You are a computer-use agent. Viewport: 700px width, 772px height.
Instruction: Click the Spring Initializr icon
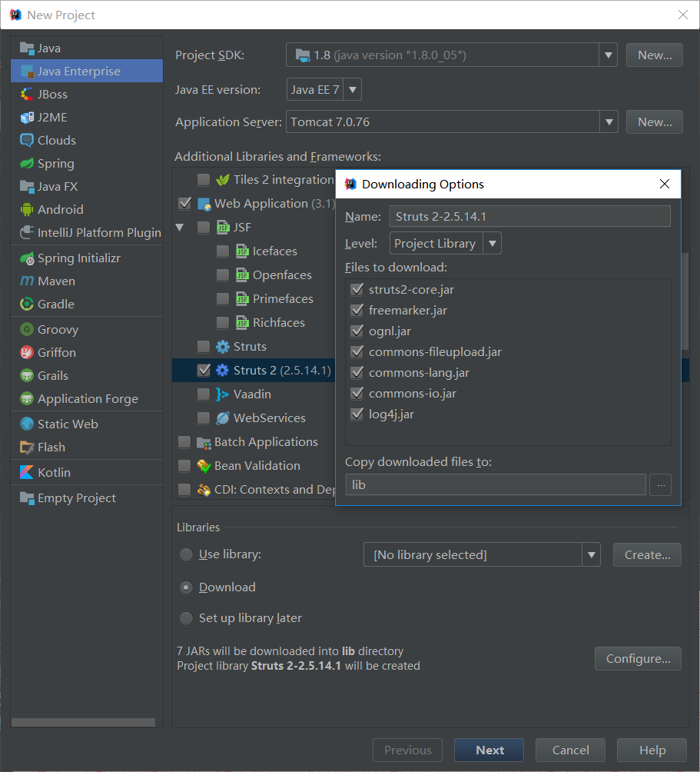[27, 258]
